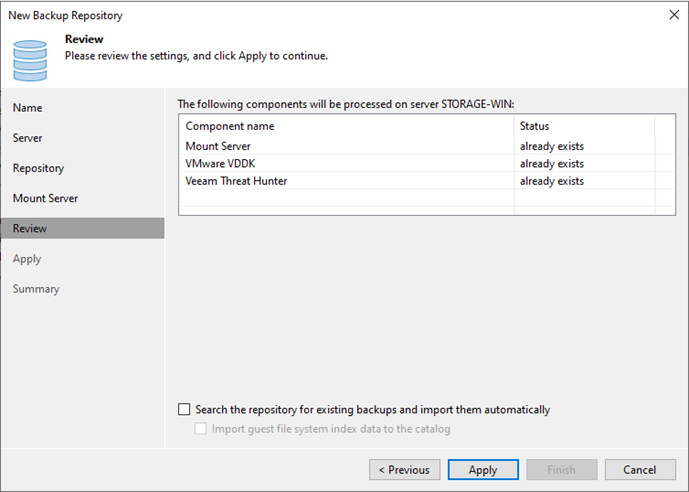Screen dimensions: 689x492
Task: Sort by Status column header
Action: coord(584,126)
